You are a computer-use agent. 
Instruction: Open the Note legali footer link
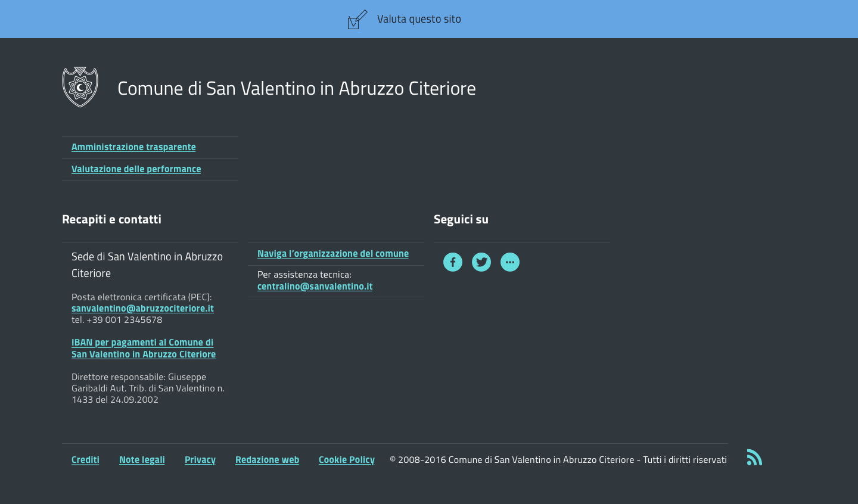(142, 460)
